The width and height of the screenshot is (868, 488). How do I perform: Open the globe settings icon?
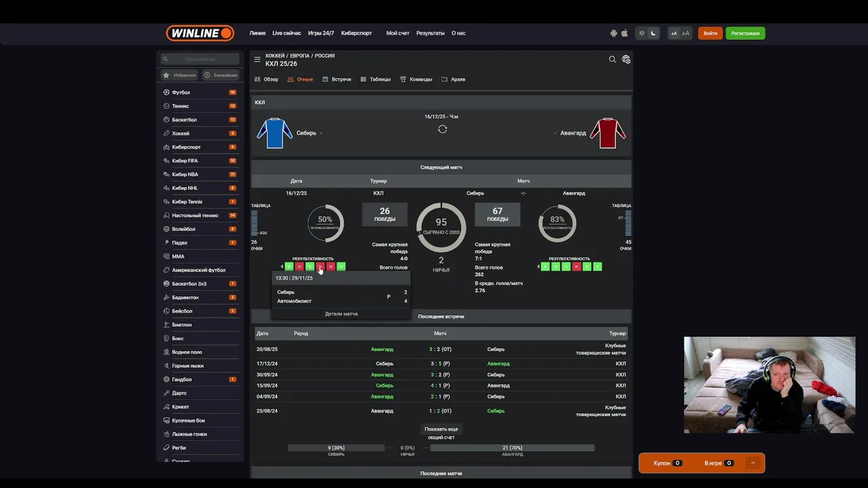pos(626,60)
